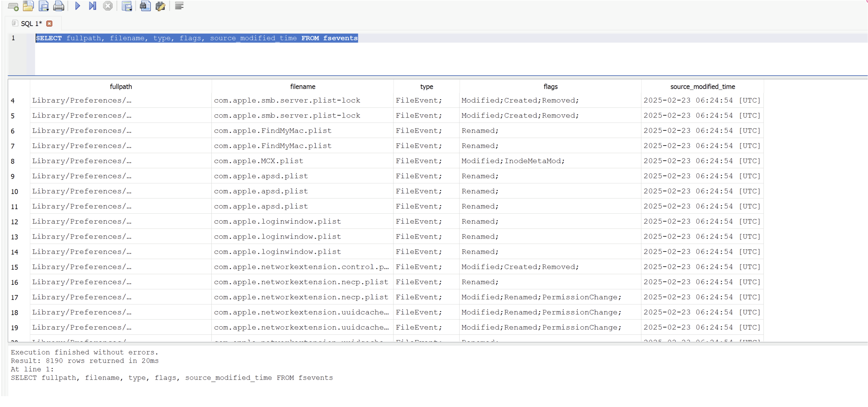This screenshot has height=407, width=868.
Task: Close the SQL 1* tab
Action: coord(49,24)
